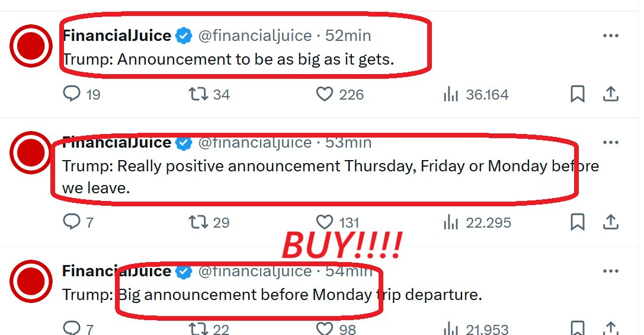Screen dimensions: 644x335
Task: Like the "as big as it gets" tweet
Action: tap(325, 94)
